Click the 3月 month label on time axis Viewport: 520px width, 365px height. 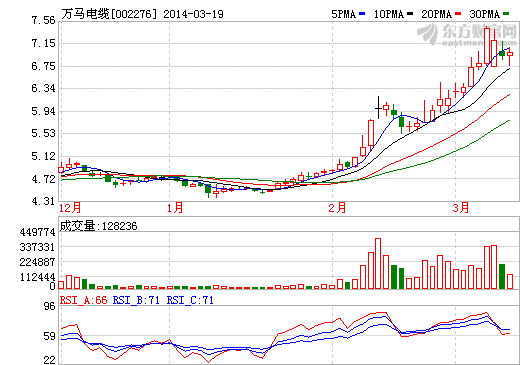point(461,208)
